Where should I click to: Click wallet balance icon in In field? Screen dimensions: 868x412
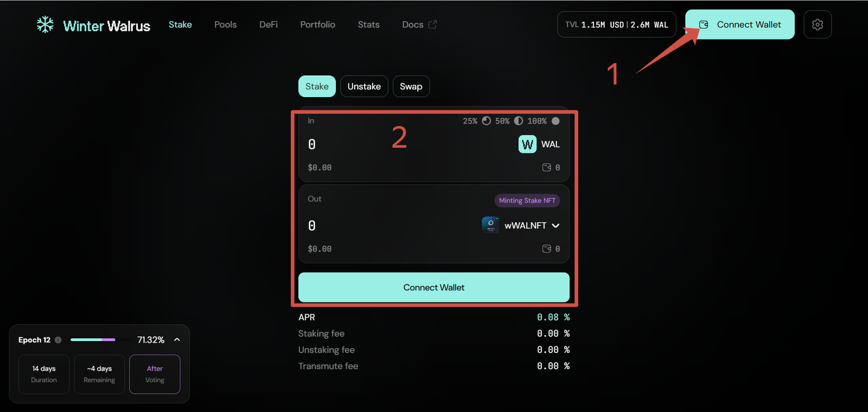(547, 168)
